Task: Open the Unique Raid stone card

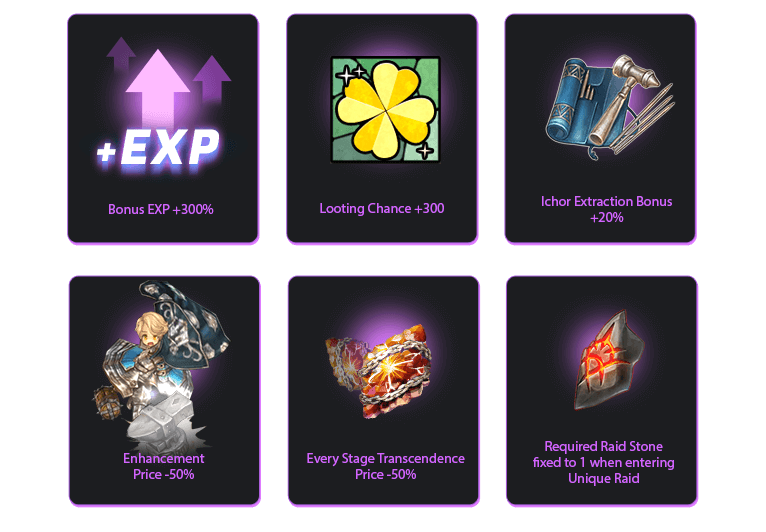Action: pos(602,391)
